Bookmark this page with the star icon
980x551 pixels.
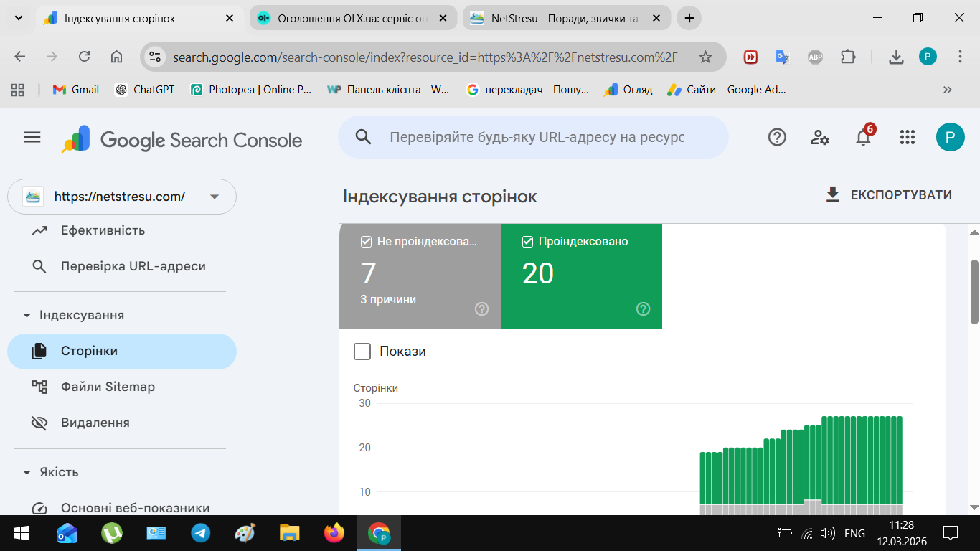tap(705, 57)
